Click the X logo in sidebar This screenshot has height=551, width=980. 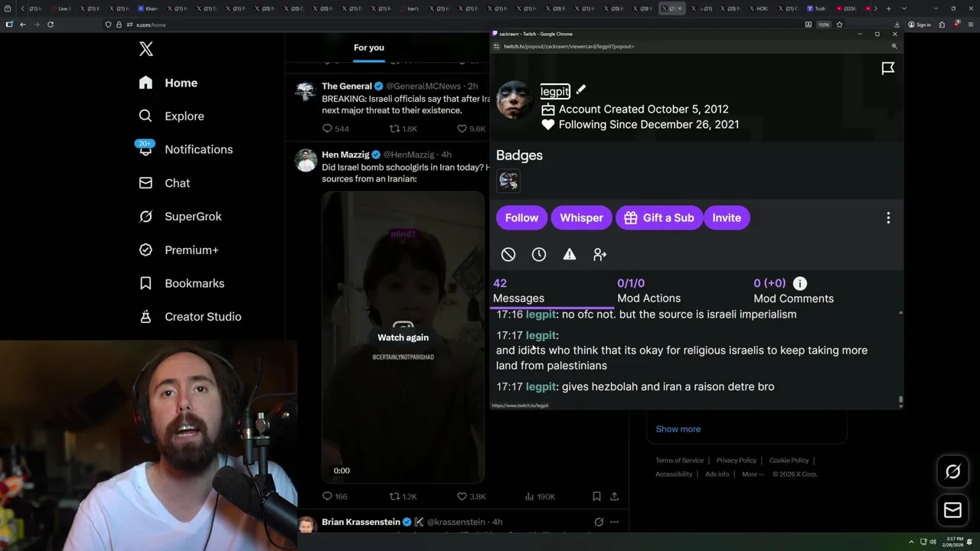pos(146,49)
